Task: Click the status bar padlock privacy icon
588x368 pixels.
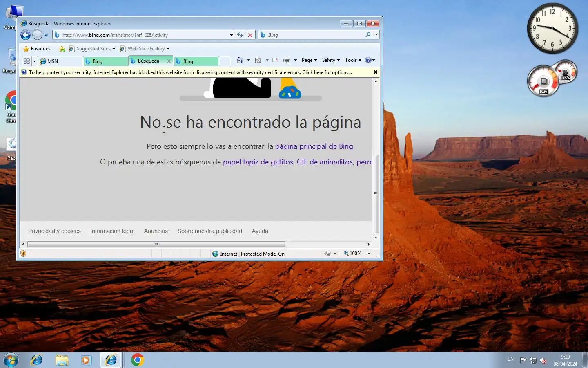Action: (327, 254)
